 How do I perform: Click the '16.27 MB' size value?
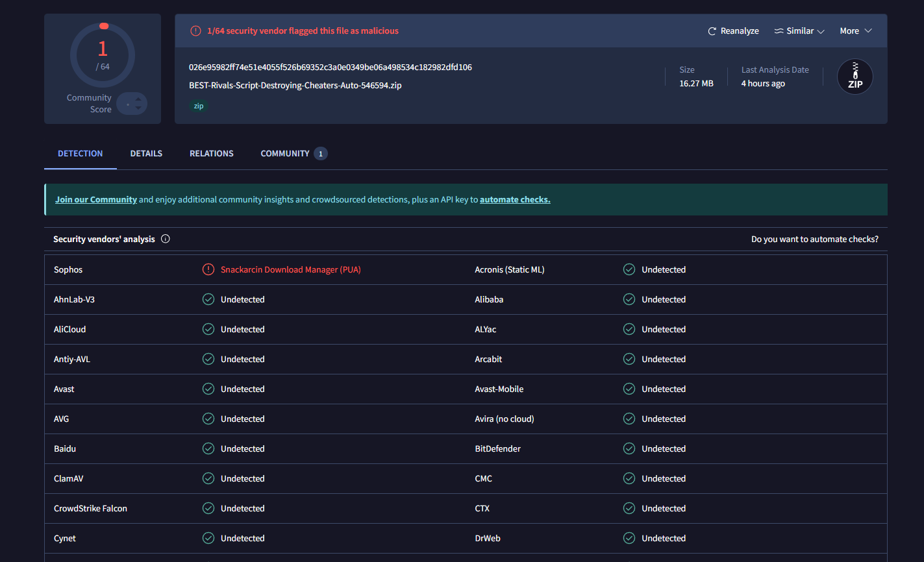point(696,84)
